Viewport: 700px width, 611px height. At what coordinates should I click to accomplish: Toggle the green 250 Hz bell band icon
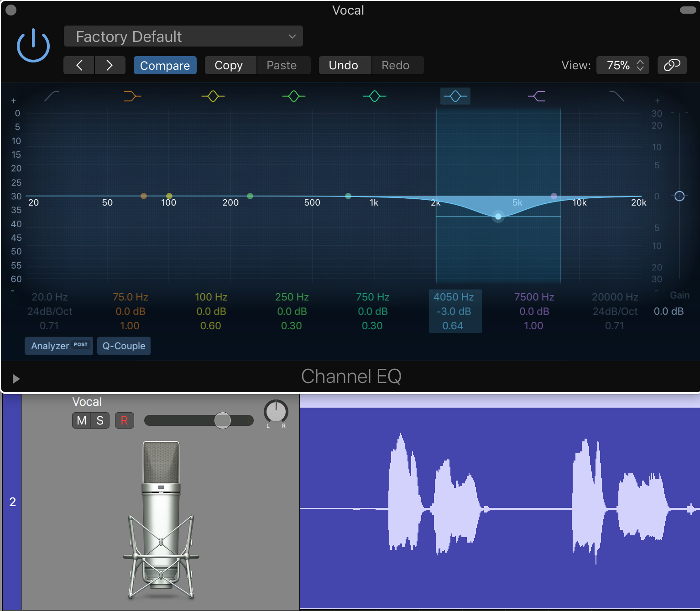(x=294, y=96)
